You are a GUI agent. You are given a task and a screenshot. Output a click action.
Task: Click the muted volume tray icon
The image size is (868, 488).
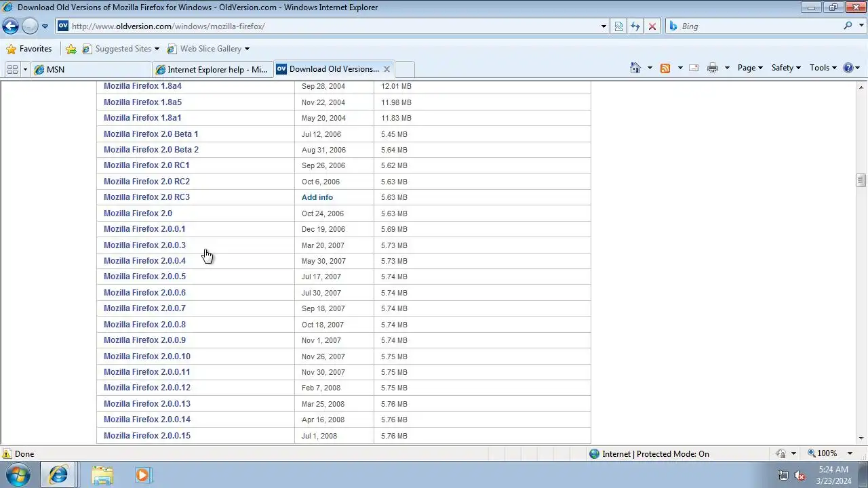[800, 475]
